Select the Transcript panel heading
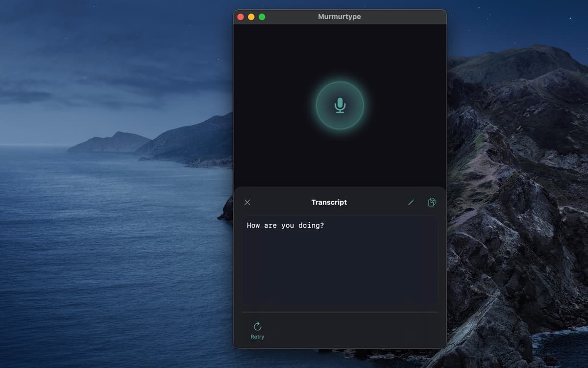The width and height of the screenshot is (588, 368). tap(329, 202)
